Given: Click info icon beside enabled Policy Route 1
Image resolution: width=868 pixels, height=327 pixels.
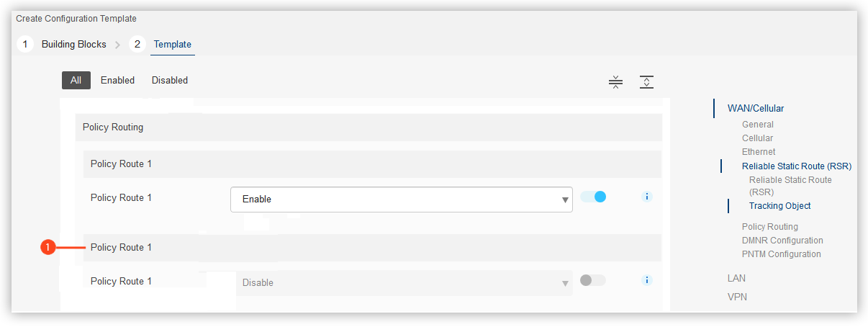Looking at the screenshot, I should (646, 196).
